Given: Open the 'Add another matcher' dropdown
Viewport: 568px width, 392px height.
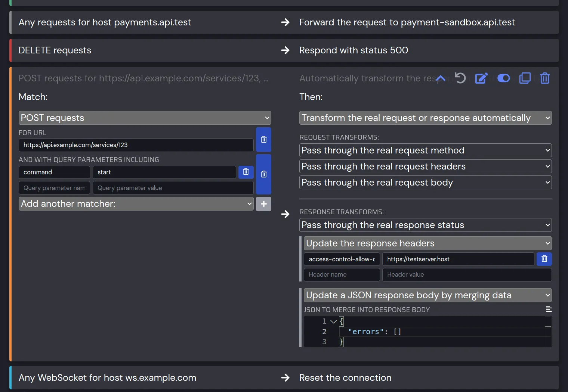Looking at the screenshot, I should point(136,204).
